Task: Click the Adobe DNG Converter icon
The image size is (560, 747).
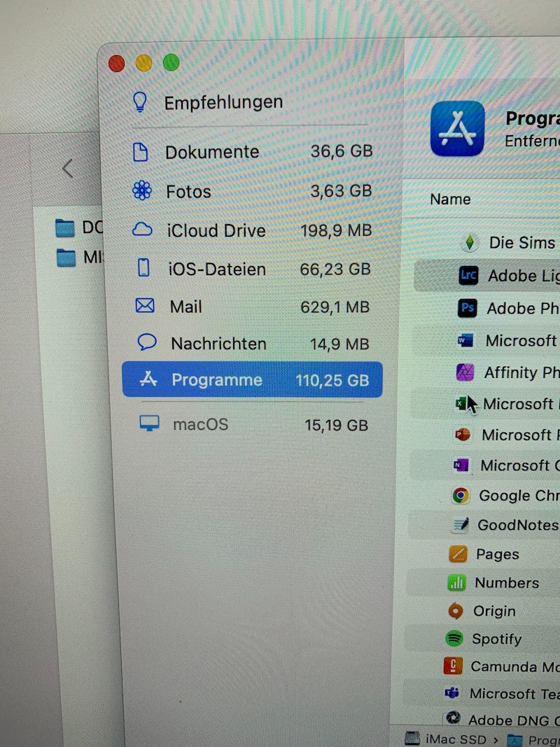Action: 452,718
